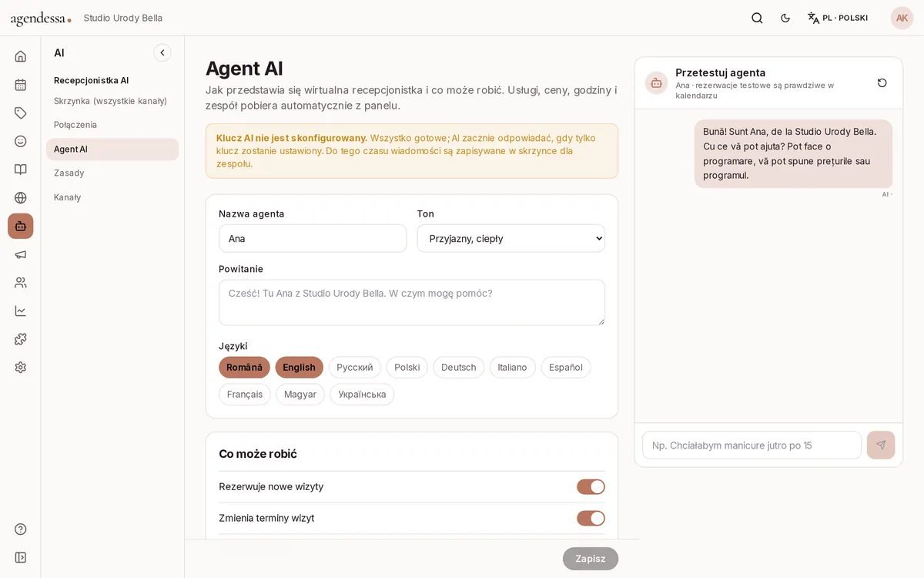Image resolution: width=924 pixels, height=578 pixels.
Task: Turn off Zmienia terminy wizyt switch
Action: click(x=591, y=519)
